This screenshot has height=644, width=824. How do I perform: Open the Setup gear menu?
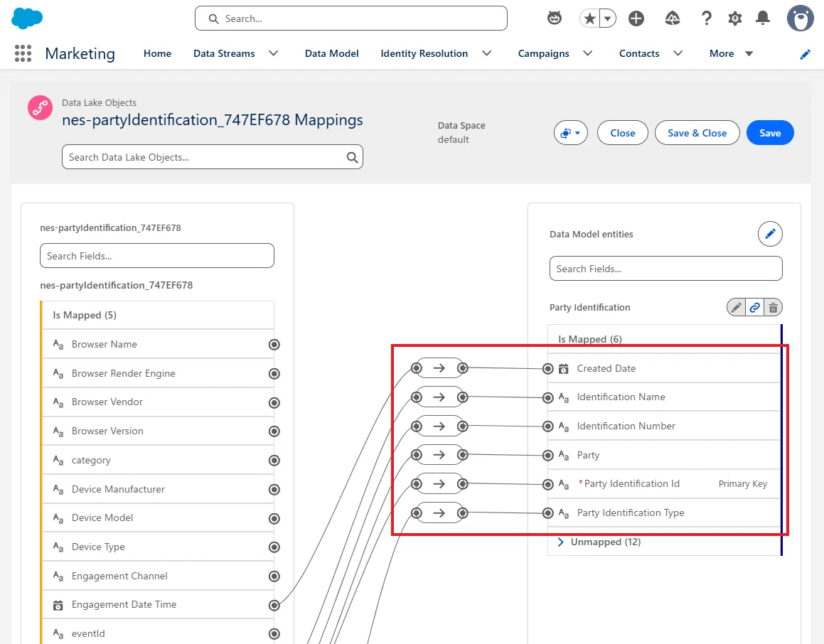(734, 19)
